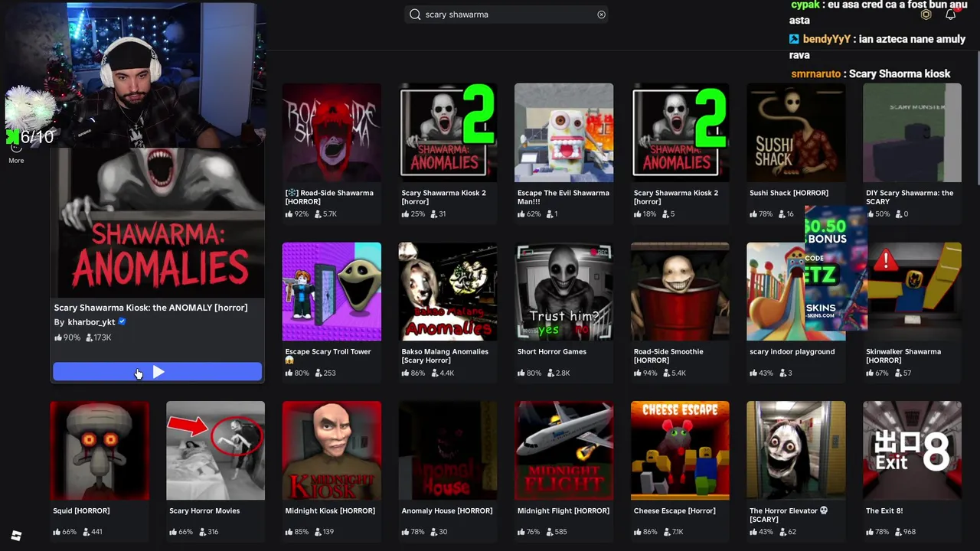Click the $0.50 bonus skins ad overlay
Image resolution: width=980 pixels, height=551 pixels.
[836, 268]
